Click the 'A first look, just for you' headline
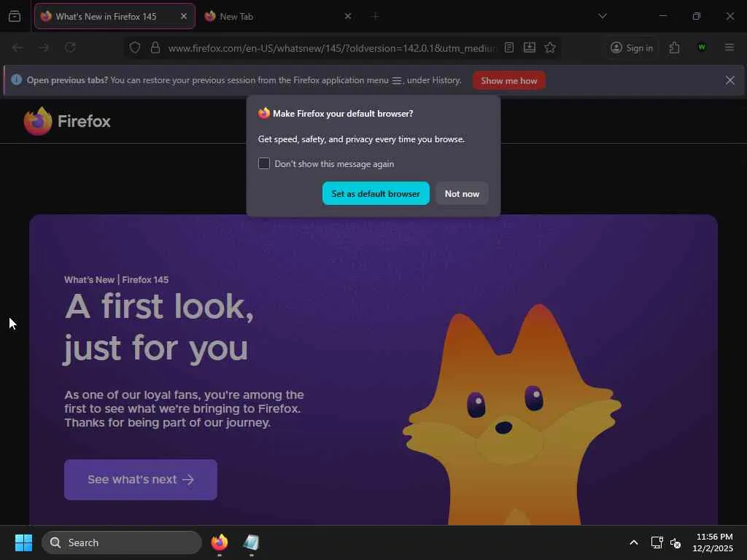 (x=159, y=327)
